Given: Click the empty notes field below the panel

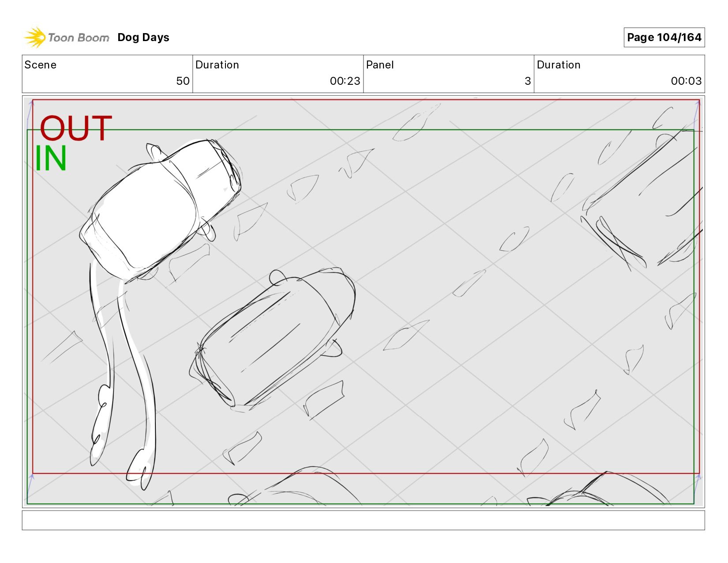Looking at the screenshot, I should [x=363, y=520].
